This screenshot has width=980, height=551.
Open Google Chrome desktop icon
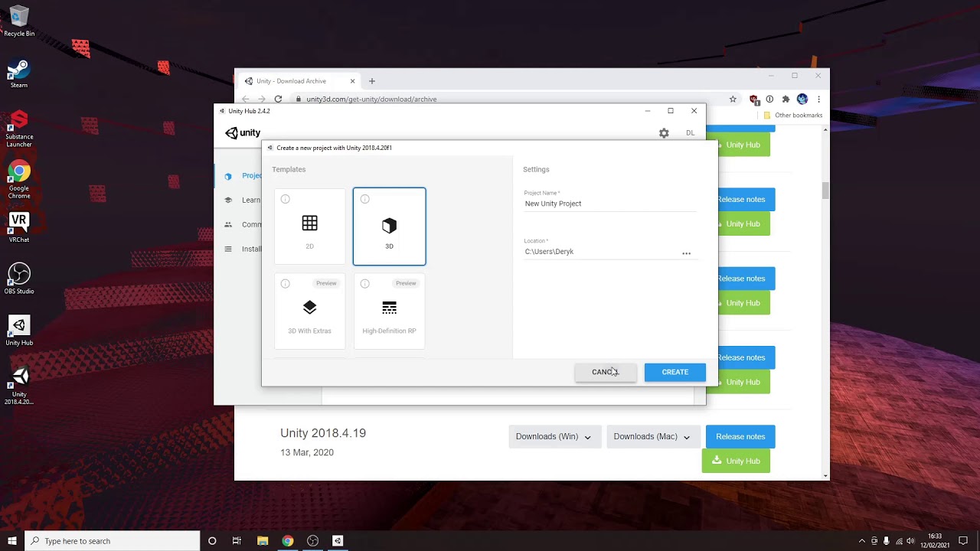click(x=19, y=180)
